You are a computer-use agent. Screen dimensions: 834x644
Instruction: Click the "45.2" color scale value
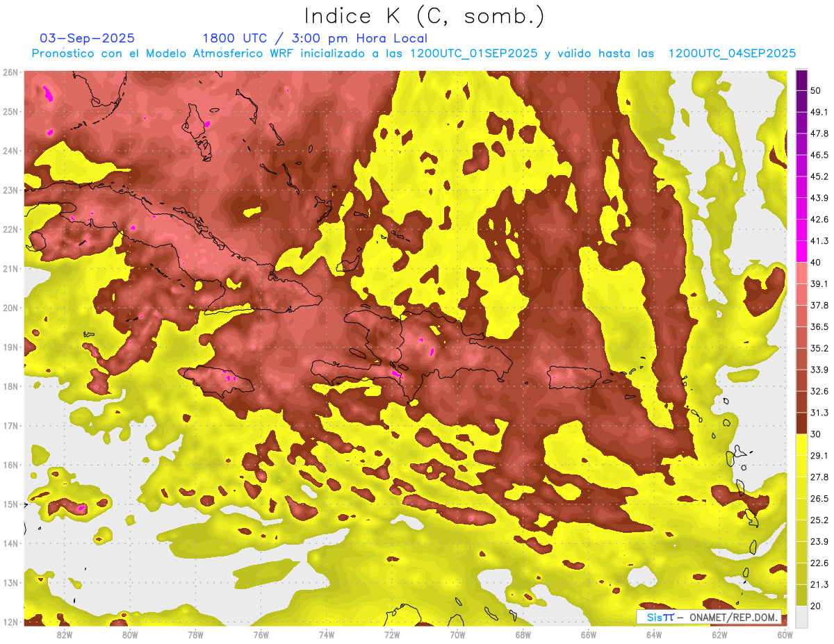[x=819, y=176]
